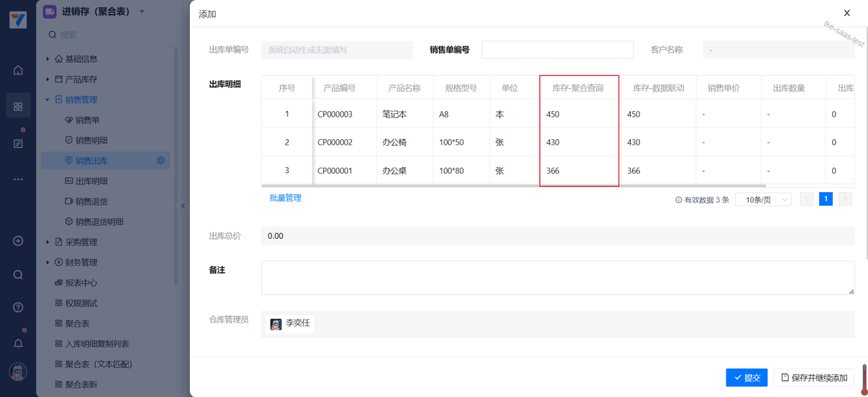This screenshot has height=397, width=868.
Task: Expand the 基础信息 tree node
Action: pos(47,59)
